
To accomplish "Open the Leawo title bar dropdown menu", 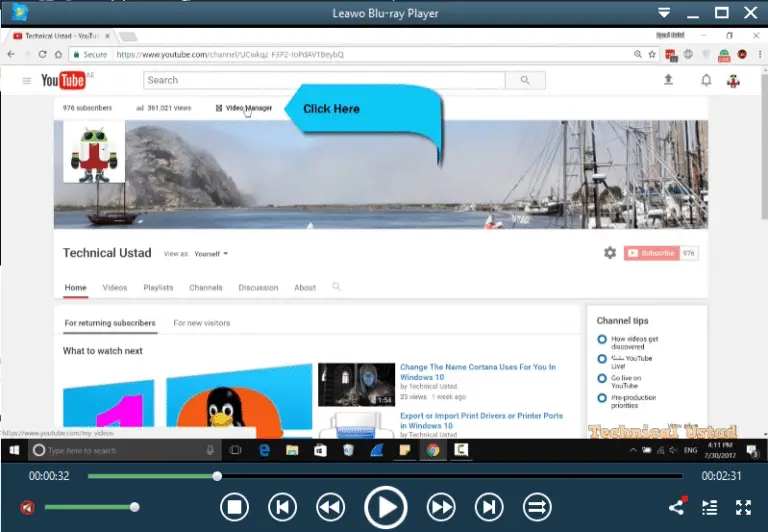I will (664, 13).
